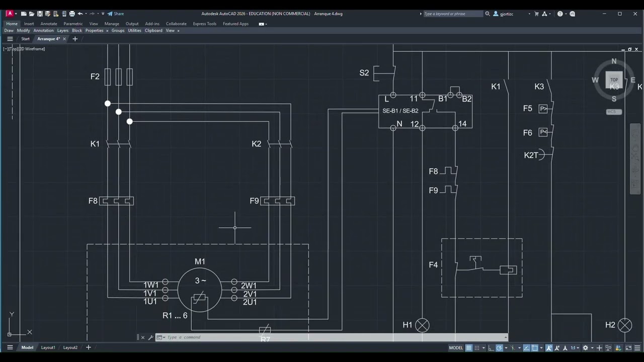Image resolution: width=644 pixels, height=362 pixels.
Task: Click the Save As icon
Action: point(48,14)
